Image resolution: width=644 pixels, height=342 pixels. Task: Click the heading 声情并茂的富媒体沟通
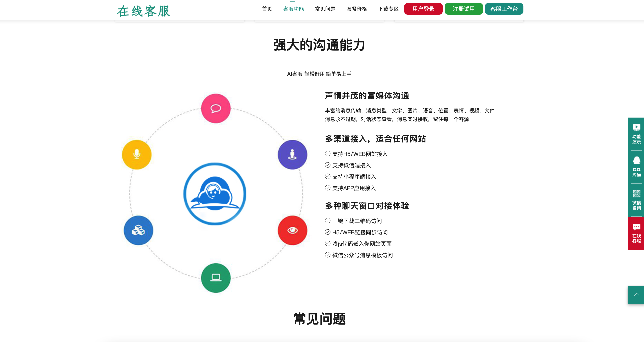(367, 96)
